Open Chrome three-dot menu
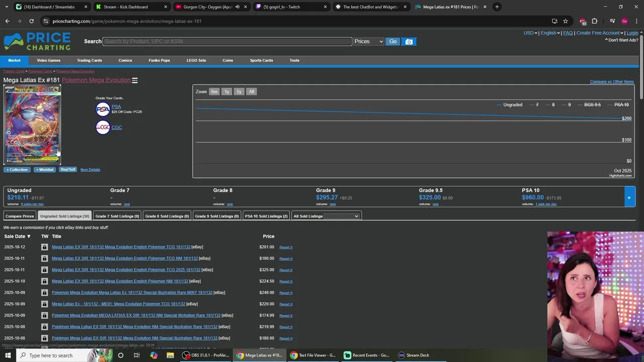Screen dimensions: 644x362 click(636, 21)
